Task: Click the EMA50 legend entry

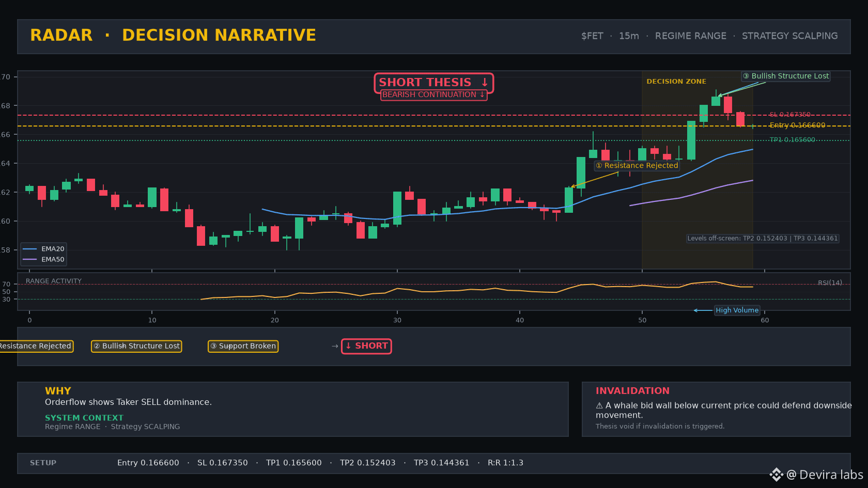Action: (43, 259)
